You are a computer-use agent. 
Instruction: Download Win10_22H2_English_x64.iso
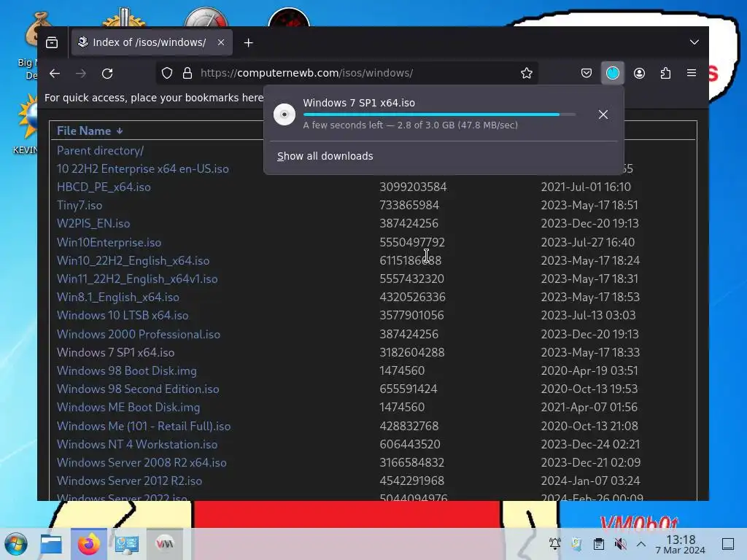point(133,260)
